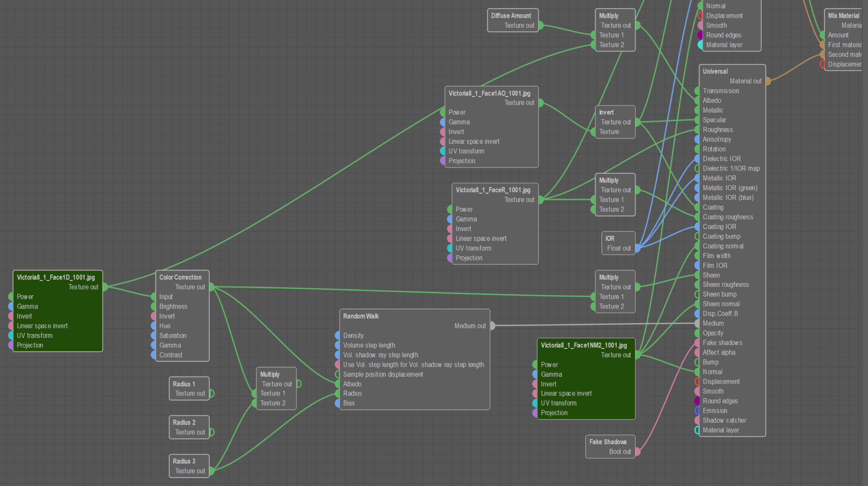The height and width of the screenshot is (486, 868).
Task: Click the Victoria8_1_FaceR_1001.jpg Texture out pin
Action: click(541, 200)
